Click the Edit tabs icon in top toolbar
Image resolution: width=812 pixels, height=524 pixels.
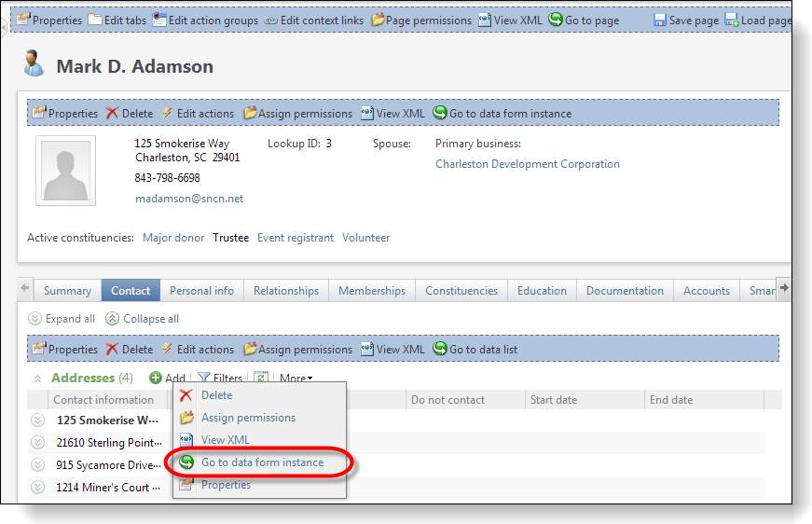[x=96, y=20]
